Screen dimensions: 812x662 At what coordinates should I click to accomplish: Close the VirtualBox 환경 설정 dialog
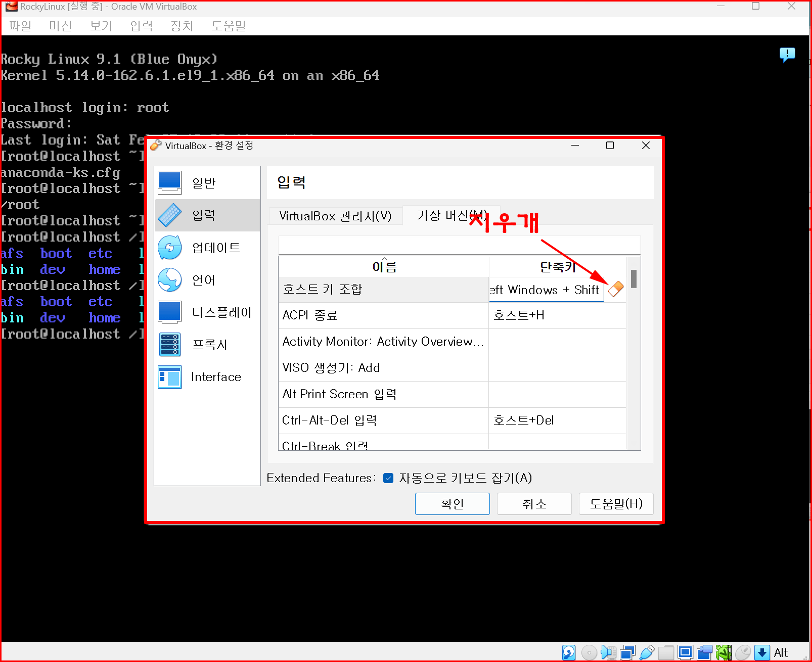[x=646, y=146]
